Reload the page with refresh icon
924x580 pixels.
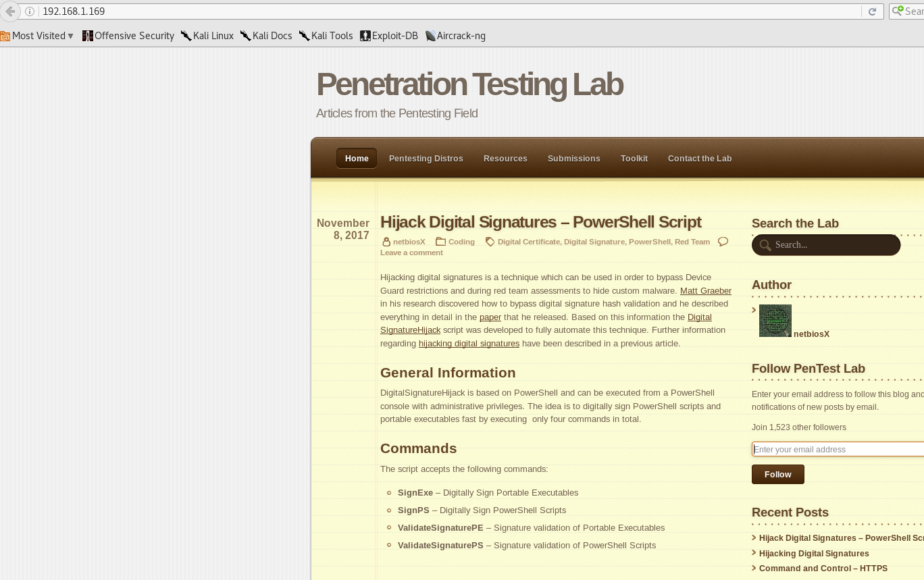pos(872,11)
